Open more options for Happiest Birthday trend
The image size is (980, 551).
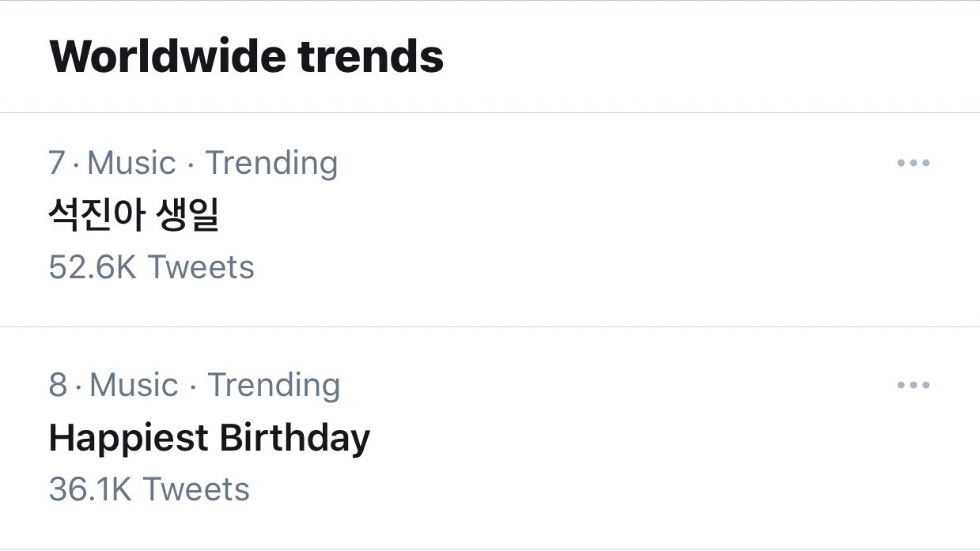[913, 385]
